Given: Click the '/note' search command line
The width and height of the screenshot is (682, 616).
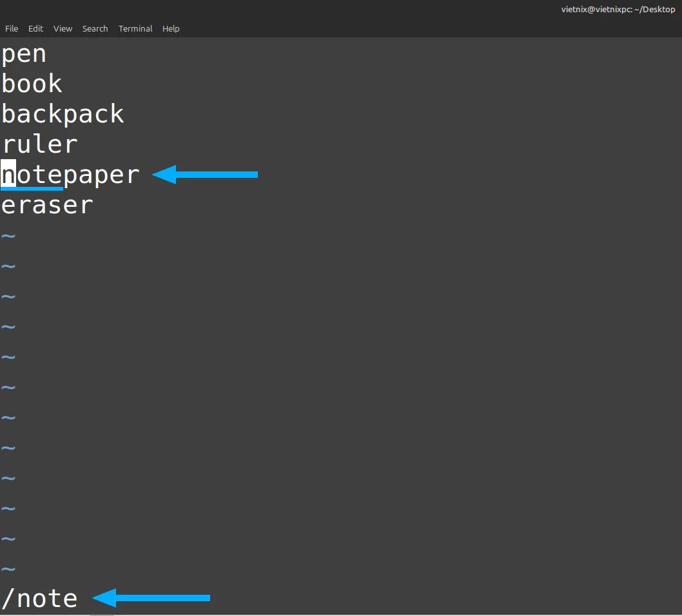Looking at the screenshot, I should click(39, 598).
